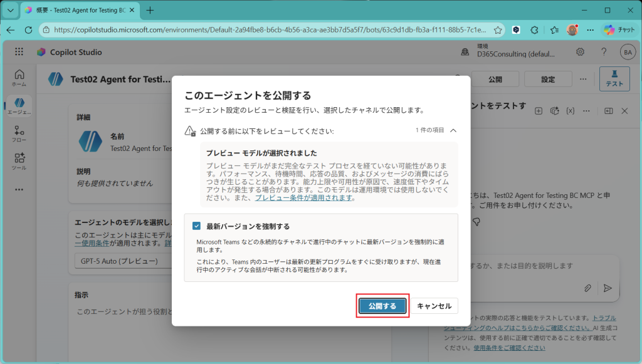Collapse the 1 件の項目 review section
642x364 pixels.
453,130
